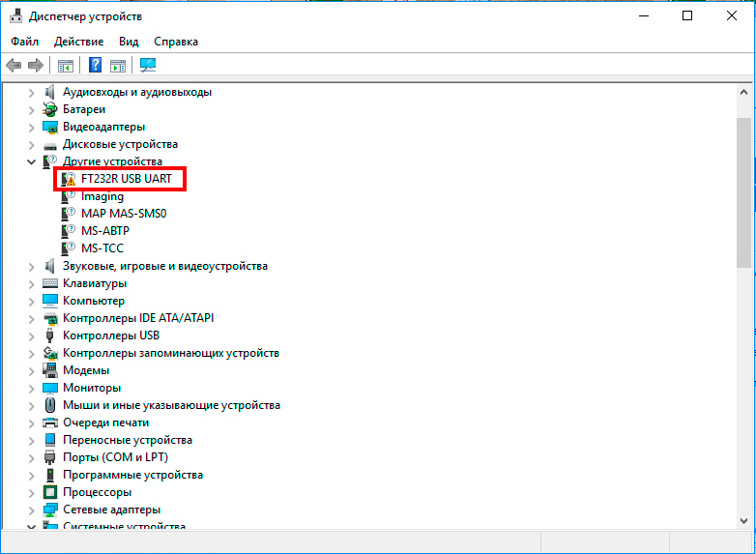Select the FT232R USB UART device
The image size is (756, 554).
127,179
